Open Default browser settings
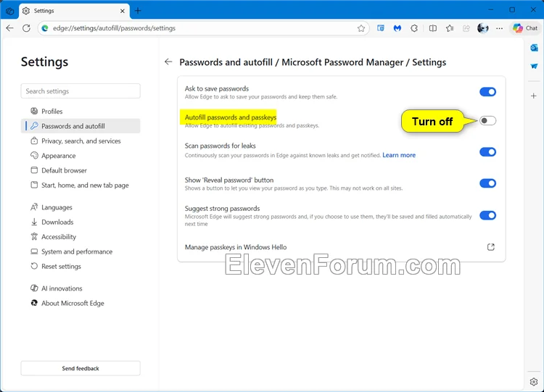Image resolution: width=544 pixels, height=392 pixels. pyautogui.click(x=81, y=170)
